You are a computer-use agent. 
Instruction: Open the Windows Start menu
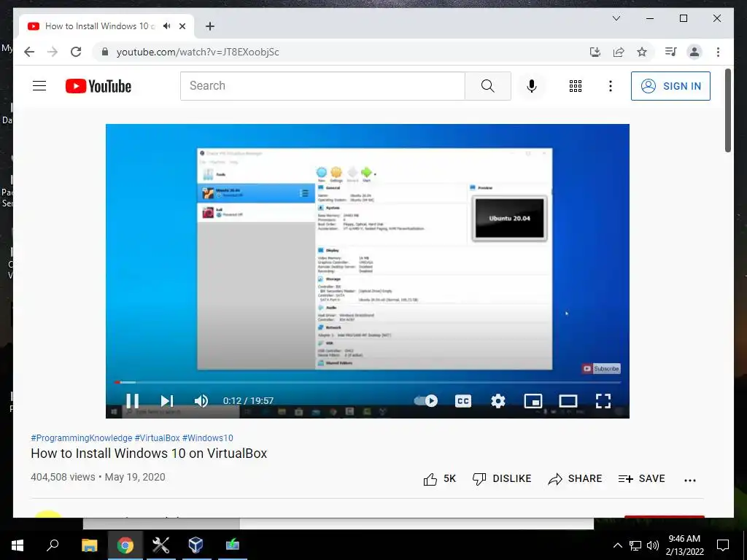[x=18, y=545]
